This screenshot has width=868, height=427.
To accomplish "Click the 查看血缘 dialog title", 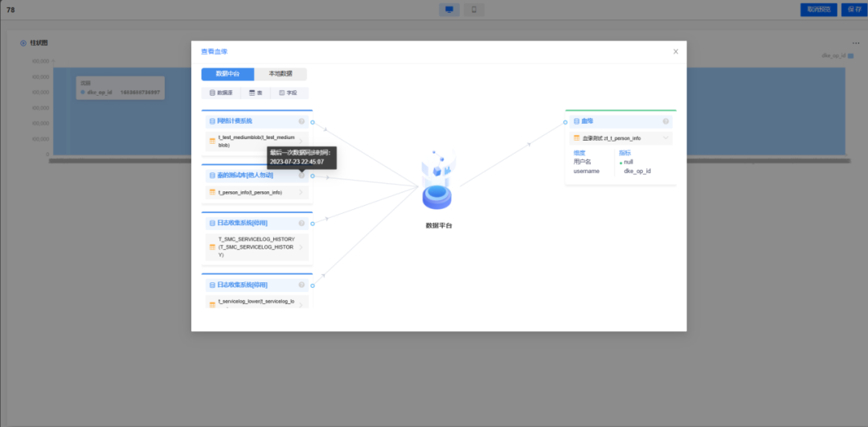I will click(x=215, y=51).
